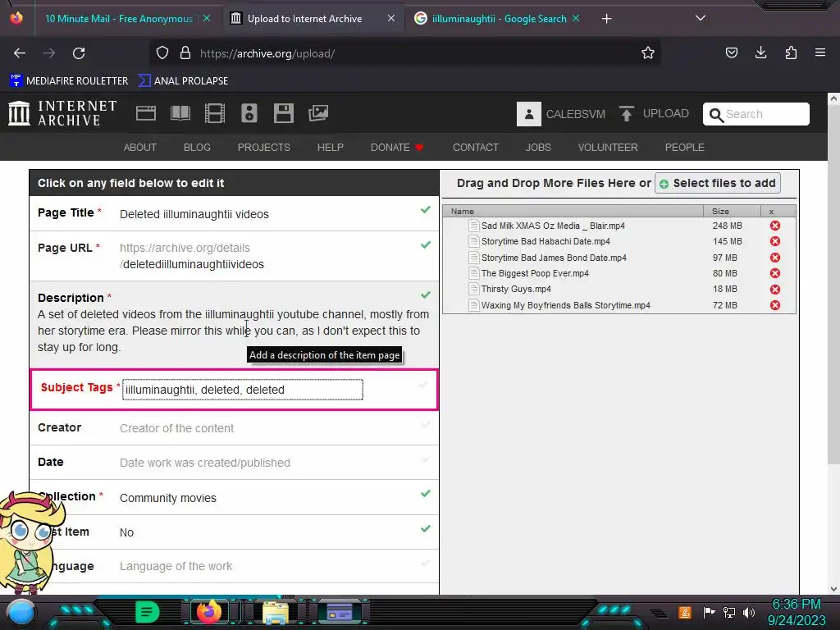Click the Start orb button

[x=21, y=612]
